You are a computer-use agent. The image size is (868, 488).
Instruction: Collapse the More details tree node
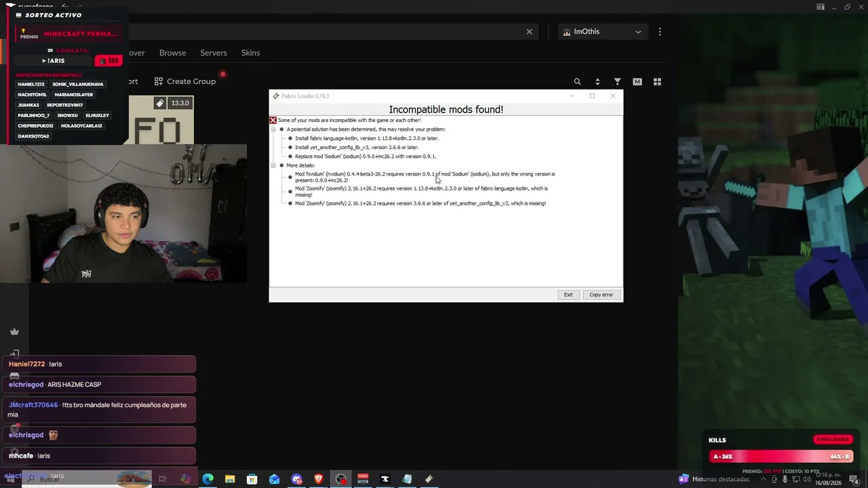coord(273,165)
